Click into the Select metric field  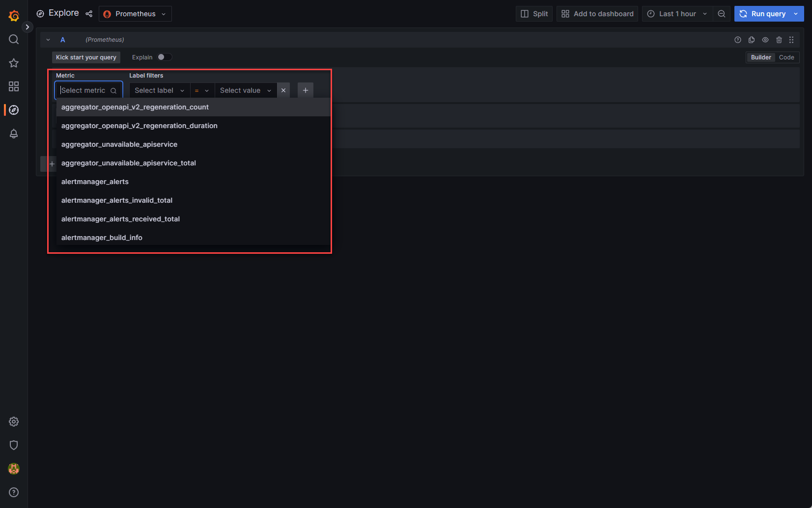point(84,90)
